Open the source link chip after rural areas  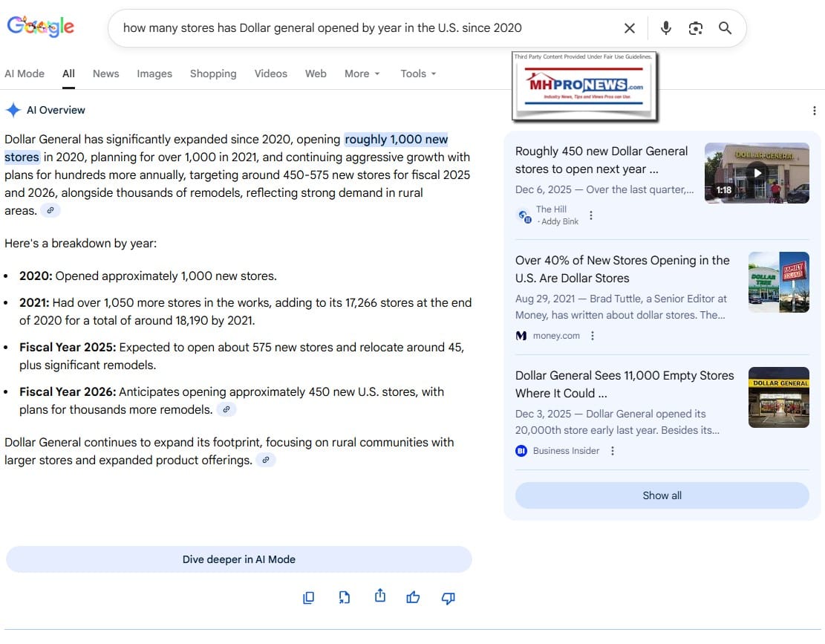(50, 210)
